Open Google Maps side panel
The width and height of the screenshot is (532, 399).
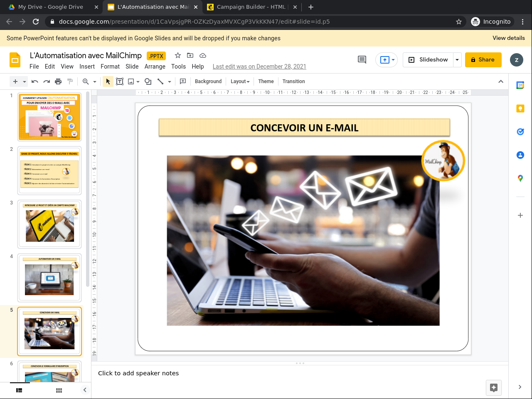[520, 178]
